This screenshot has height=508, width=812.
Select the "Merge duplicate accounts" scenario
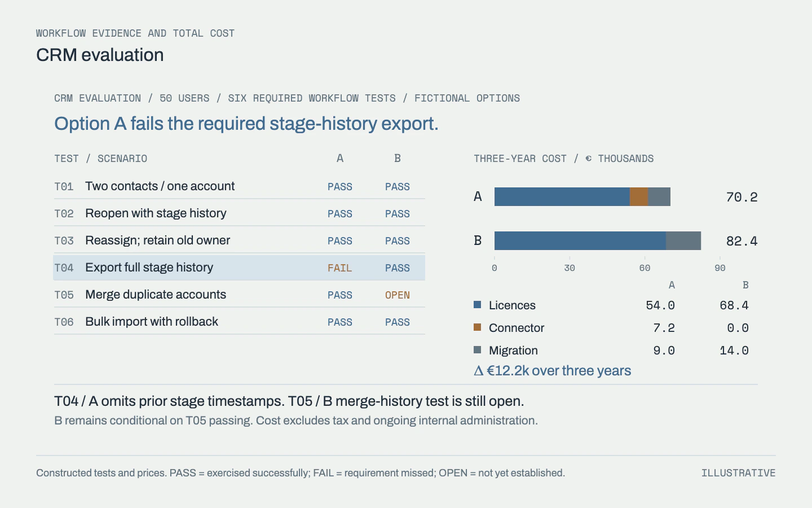156,295
